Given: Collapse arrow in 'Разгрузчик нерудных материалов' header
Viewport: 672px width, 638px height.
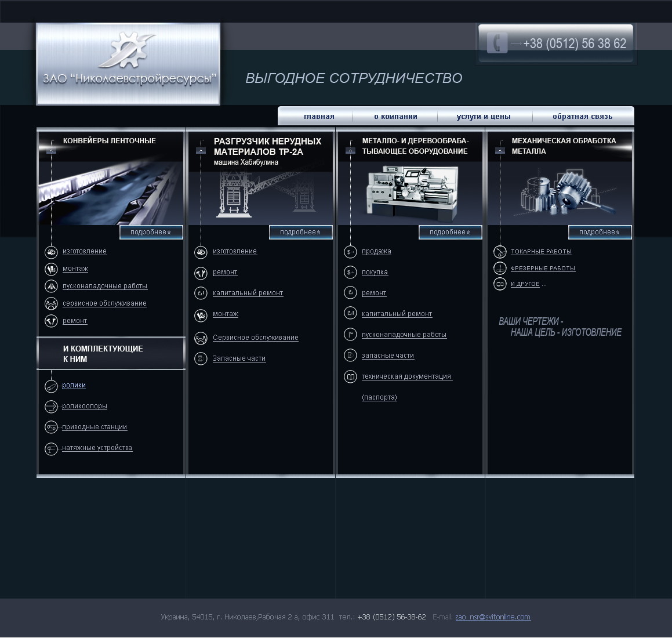Looking at the screenshot, I should 201,150.
